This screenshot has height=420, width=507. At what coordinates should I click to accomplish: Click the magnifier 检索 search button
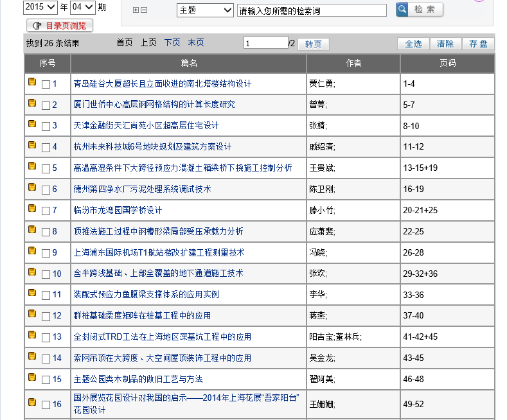tap(420, 10)
